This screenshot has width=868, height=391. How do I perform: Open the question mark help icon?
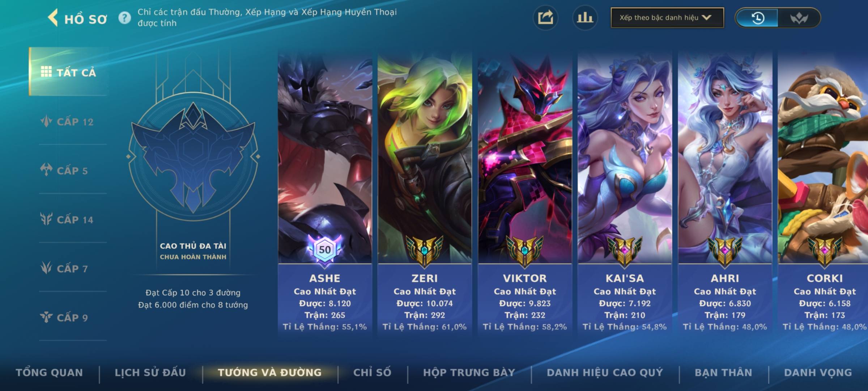pyautogui.click(x=125, y=18)
